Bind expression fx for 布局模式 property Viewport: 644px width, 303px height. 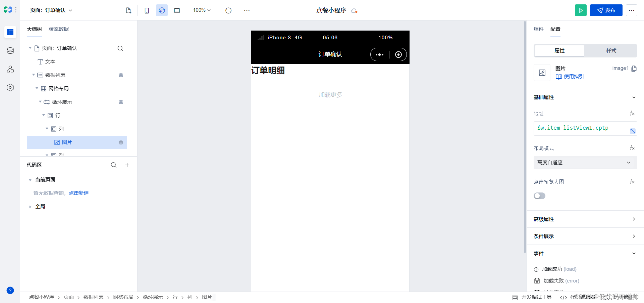pyautogui.click(x=632, y=148)
